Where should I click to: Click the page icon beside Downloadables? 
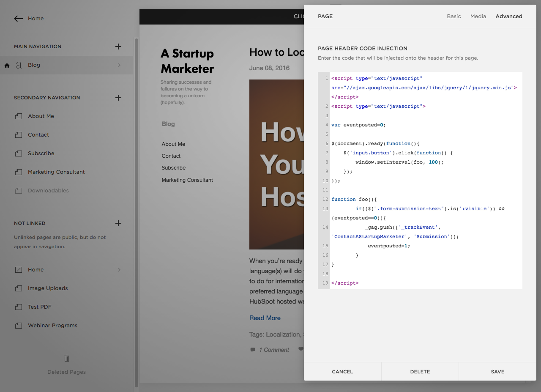click(x=18, y=191)
